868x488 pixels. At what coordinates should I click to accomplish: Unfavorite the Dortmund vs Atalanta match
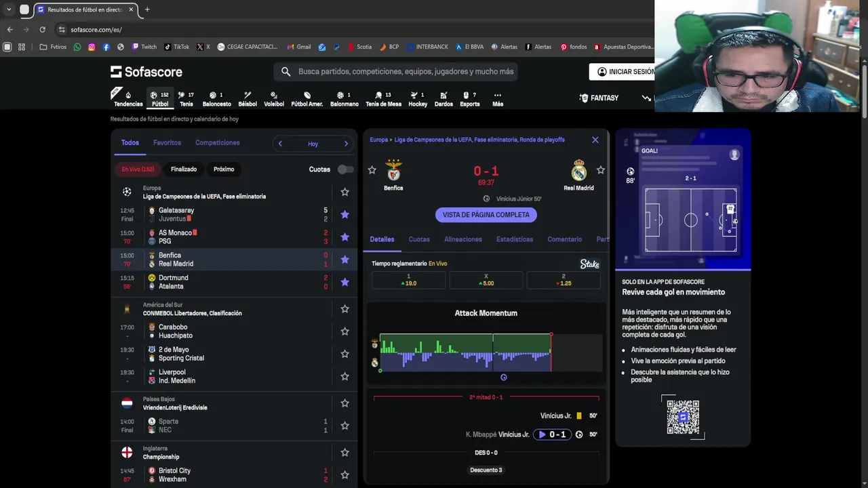tap(344, 282)
